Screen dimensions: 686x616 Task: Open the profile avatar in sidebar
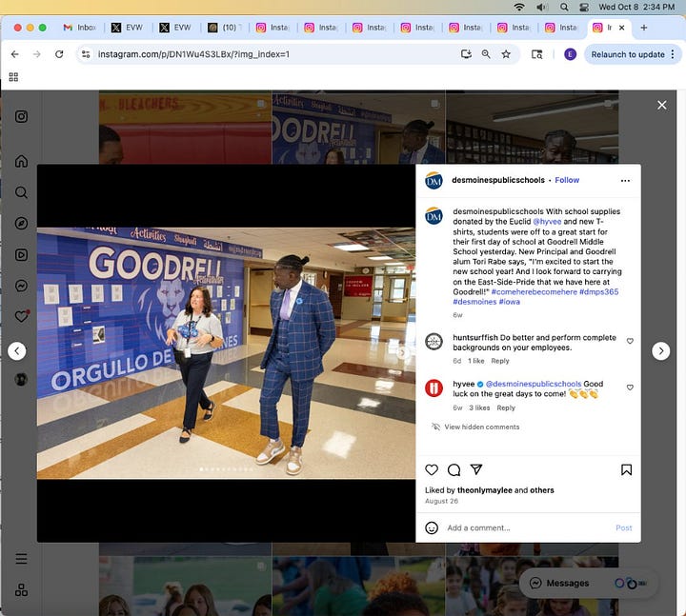(21, 379)
